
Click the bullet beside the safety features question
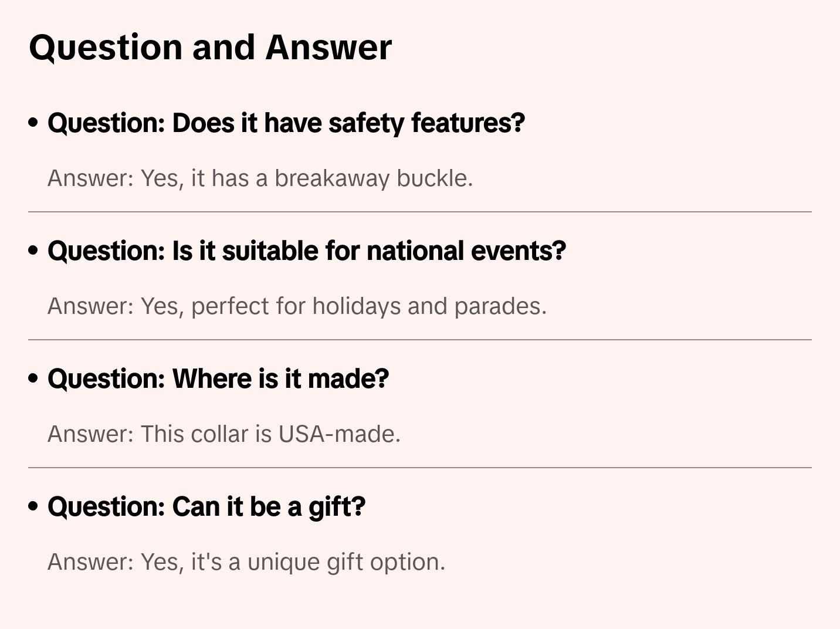coord(33,123)
